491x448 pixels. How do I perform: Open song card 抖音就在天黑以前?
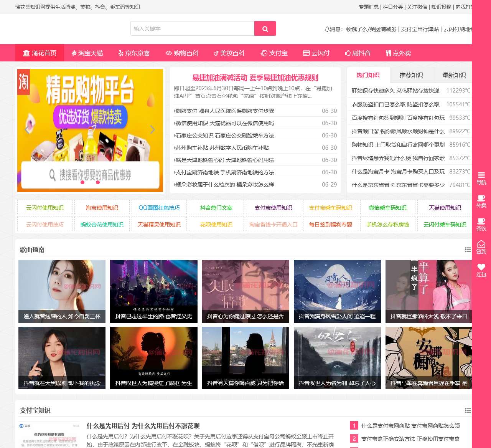62,358
